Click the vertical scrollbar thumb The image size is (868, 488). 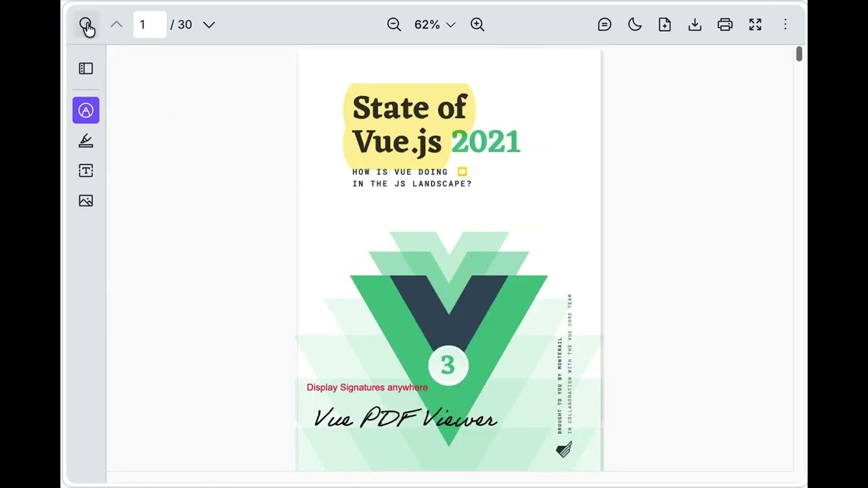tap(800, 54)
